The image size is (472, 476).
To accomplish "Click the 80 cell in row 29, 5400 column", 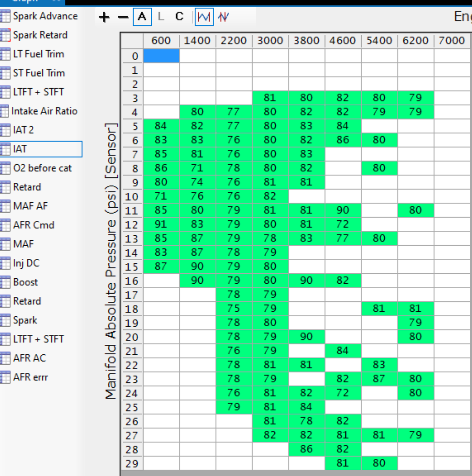I will [x=379, y=463].
